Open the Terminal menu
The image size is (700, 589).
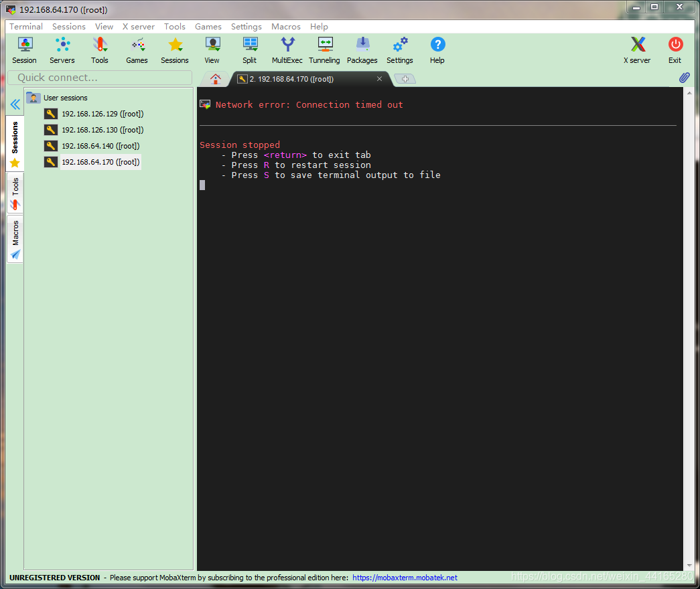point(26,26)
